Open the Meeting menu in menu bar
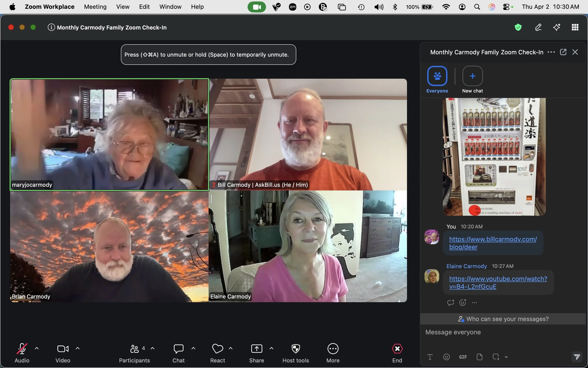The height and width of the screenshot is (368, 588). (95, 7)
